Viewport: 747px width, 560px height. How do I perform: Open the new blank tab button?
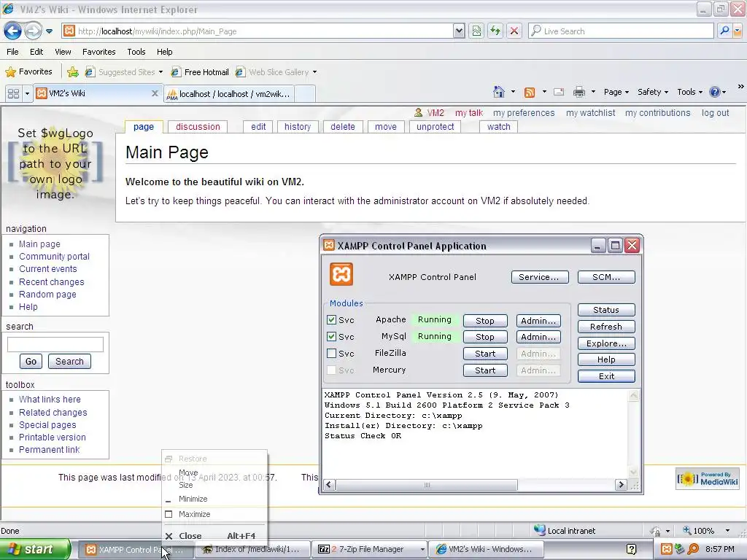pyautogui.click(x=306, y=94)
